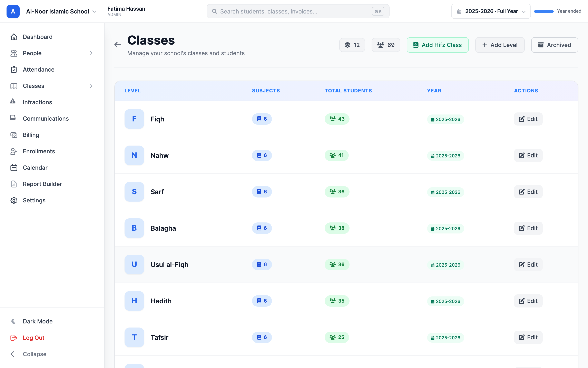Viewport: 588px width, 368px height.
Task: Click the Sarf level letter tile S
Action: click(x=134, y=192)
